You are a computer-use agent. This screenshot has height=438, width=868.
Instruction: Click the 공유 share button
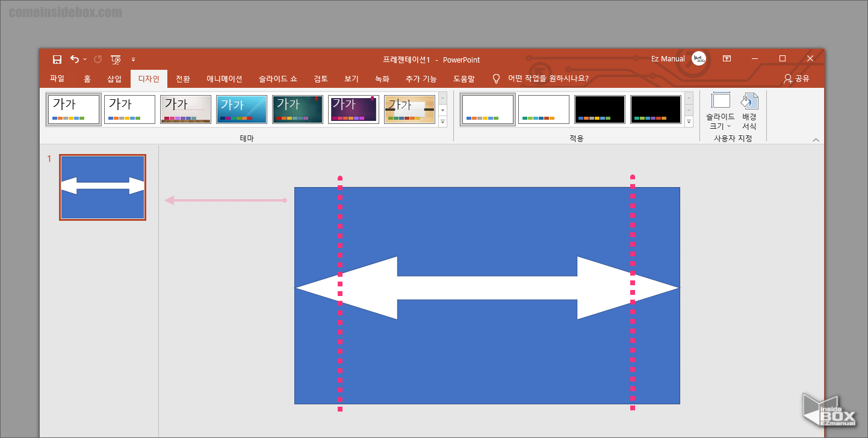pos(796,78)
